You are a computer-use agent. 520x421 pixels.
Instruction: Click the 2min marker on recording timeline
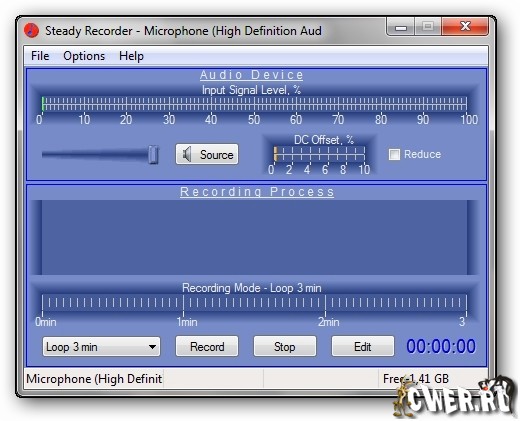(328, 322)
